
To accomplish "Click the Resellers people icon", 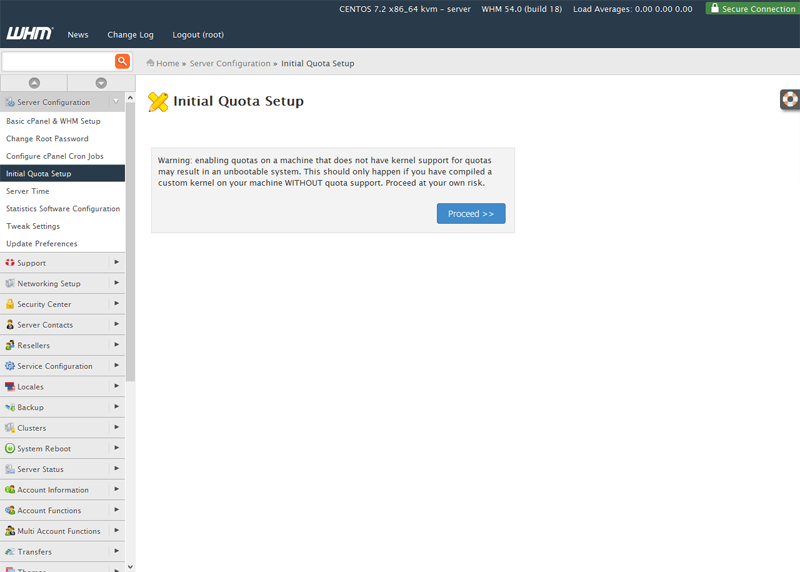I will 10,345.
